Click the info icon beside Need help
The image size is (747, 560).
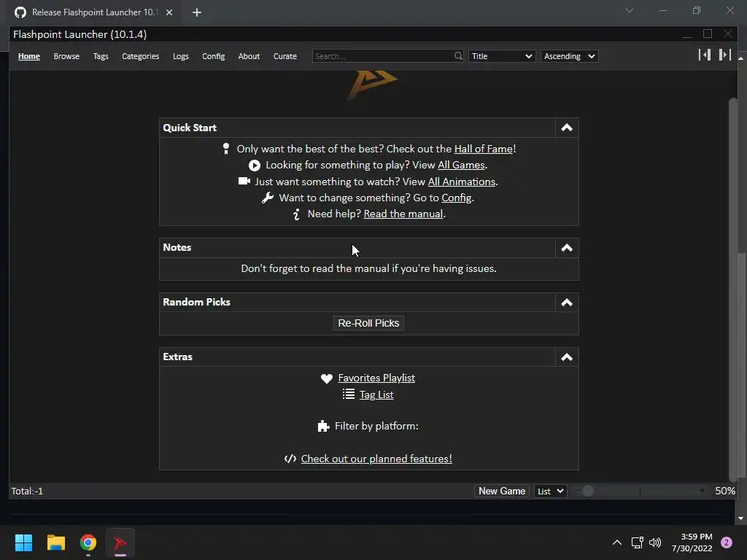pyautogui.click(x=296, y=214)
